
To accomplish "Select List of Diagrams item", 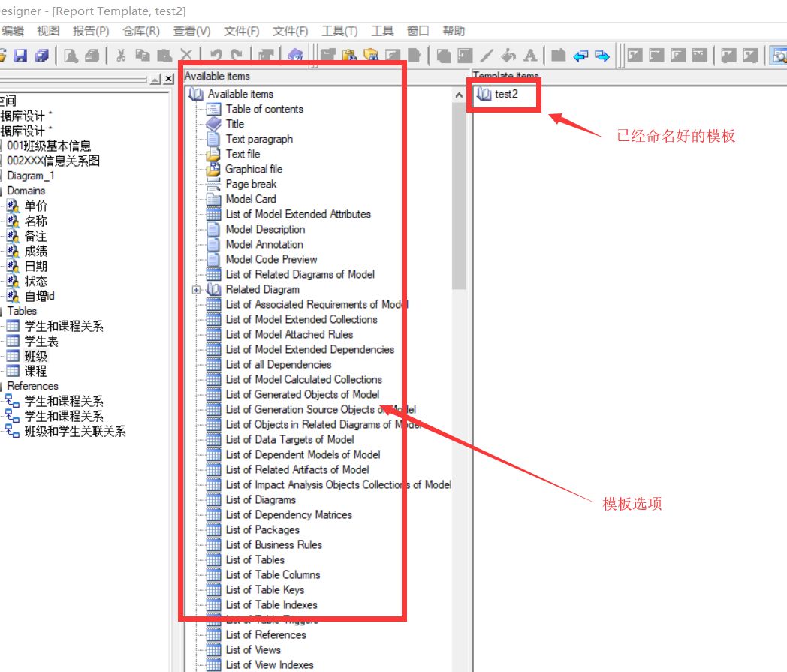I will (x=261, y=500).
